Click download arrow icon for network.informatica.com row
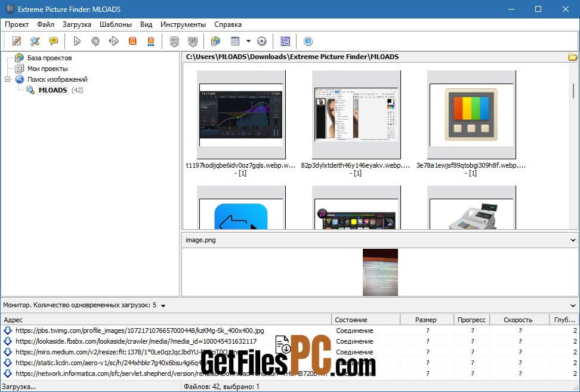580x392 pixels. 8,374
